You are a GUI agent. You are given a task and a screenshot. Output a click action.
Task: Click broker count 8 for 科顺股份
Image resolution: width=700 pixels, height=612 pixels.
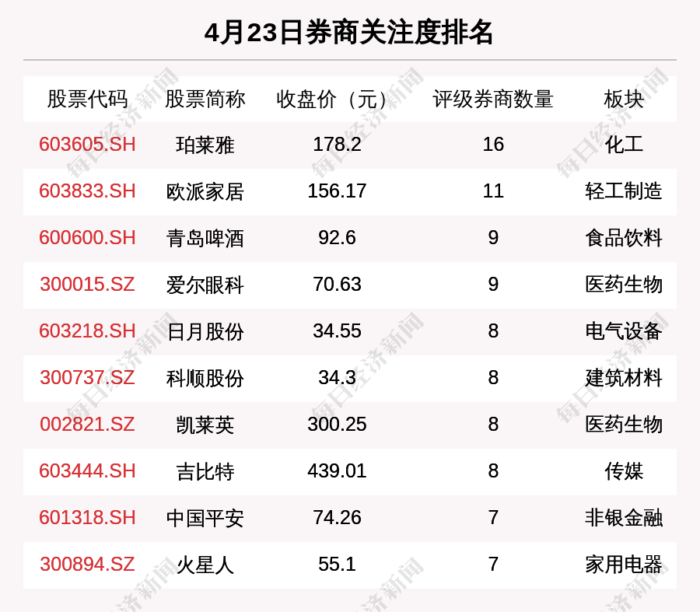pos(493,378)
